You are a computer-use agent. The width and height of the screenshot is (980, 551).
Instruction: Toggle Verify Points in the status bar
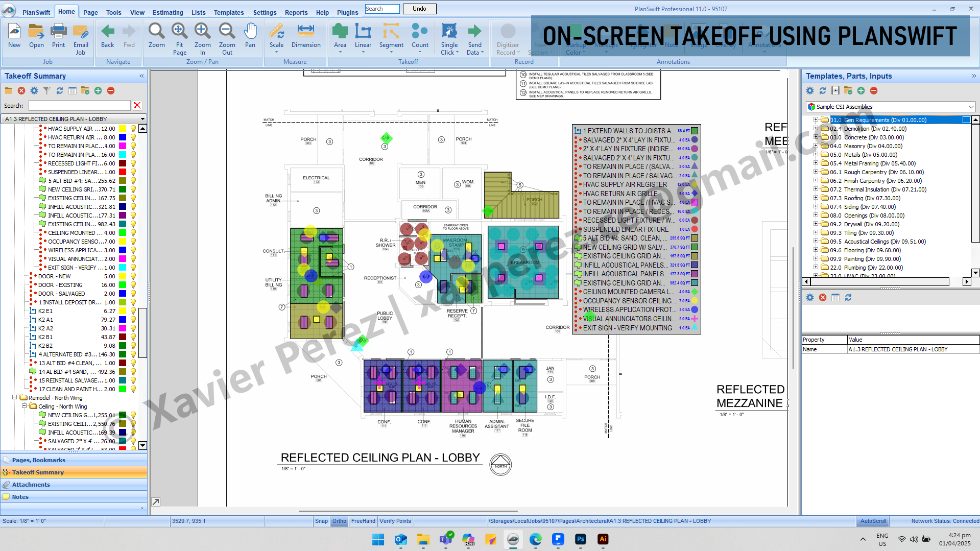pos(395,521)
